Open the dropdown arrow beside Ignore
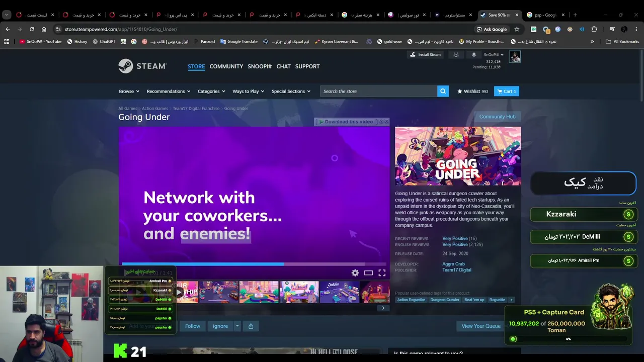 [237, 326]
